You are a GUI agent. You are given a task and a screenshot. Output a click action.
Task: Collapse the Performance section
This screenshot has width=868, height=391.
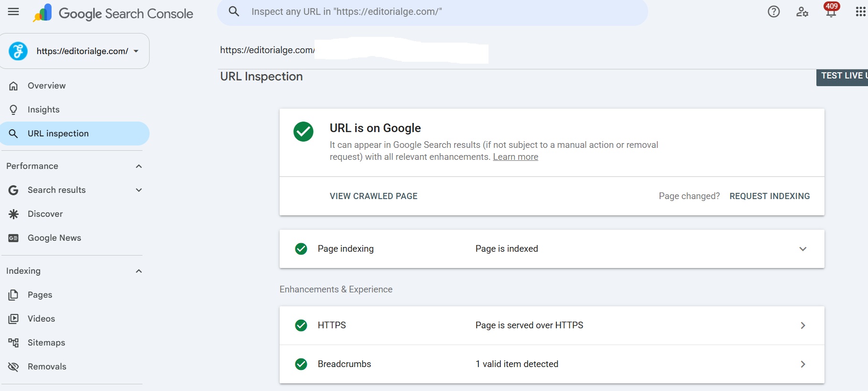pyautogui.click(x=139, y=166)
